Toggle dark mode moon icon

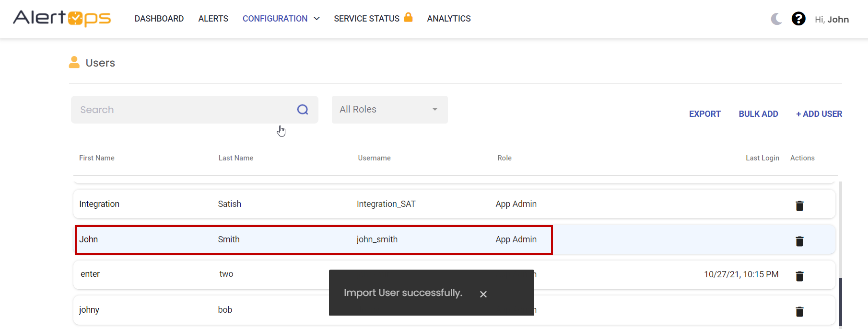point(776,19)
